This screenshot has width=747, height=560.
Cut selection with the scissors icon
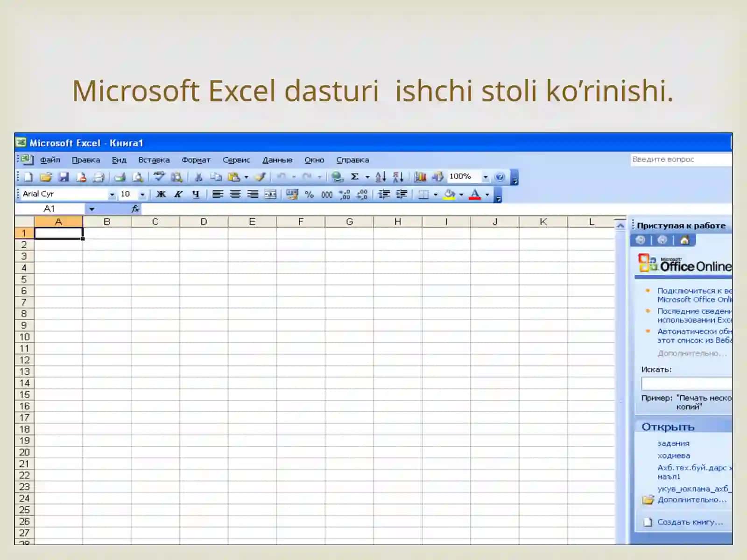[x=198, y=177]
